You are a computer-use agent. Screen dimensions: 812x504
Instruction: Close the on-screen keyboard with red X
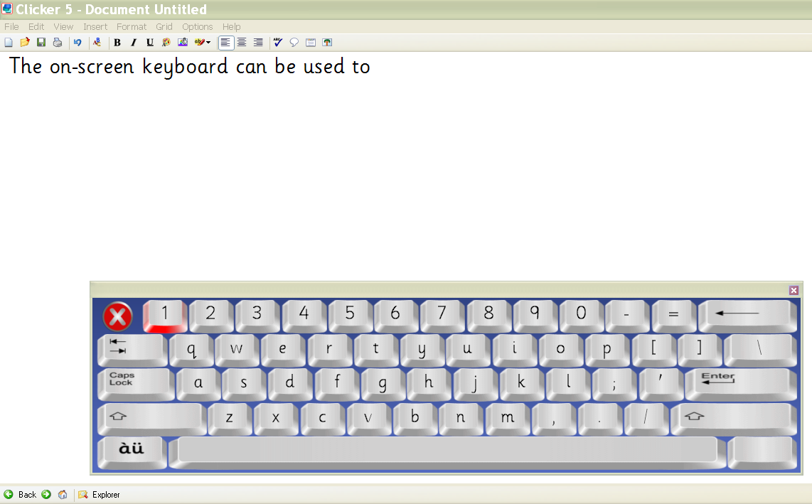tap(117, 316)
